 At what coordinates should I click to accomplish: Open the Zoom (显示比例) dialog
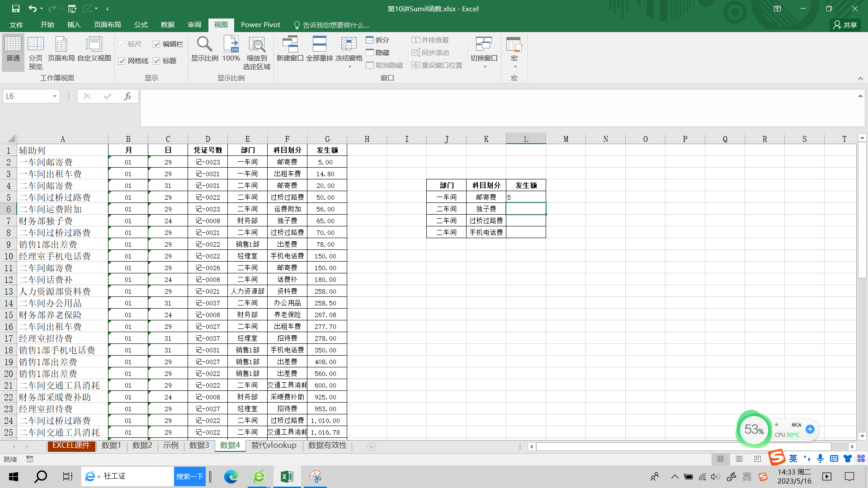204,49
